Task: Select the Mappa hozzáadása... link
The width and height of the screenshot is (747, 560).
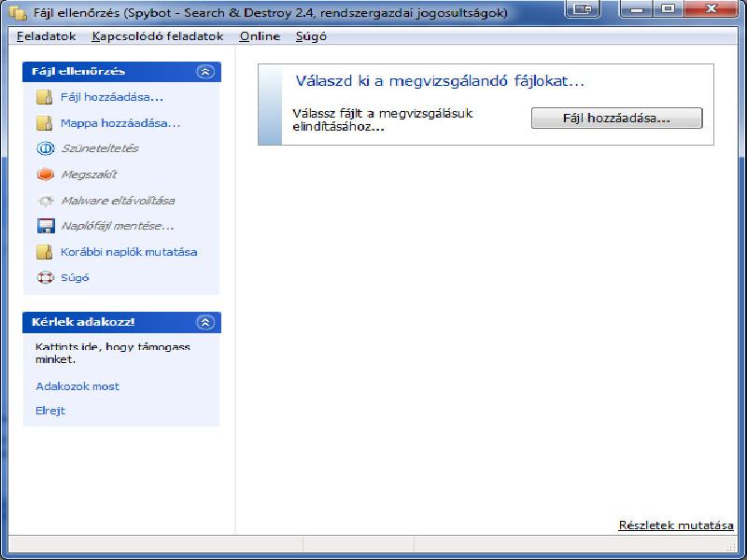Action: click(x=120, y=123)
